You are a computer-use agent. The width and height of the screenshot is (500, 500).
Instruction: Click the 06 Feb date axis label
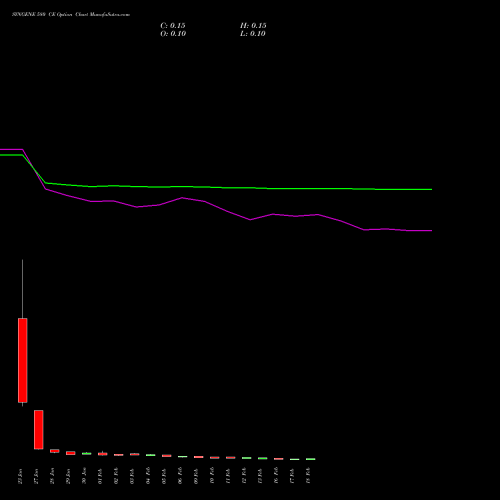click(181, 476)
